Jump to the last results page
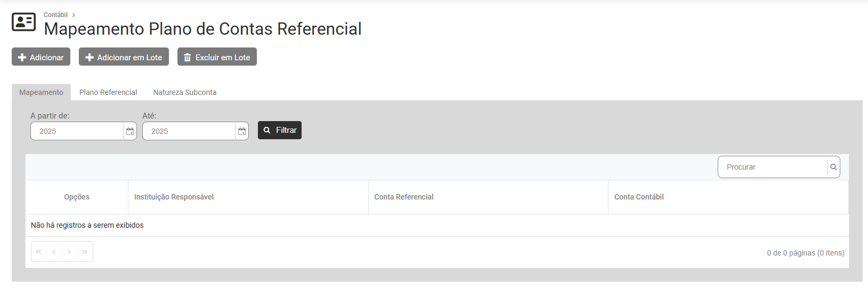 click(85, 252)
